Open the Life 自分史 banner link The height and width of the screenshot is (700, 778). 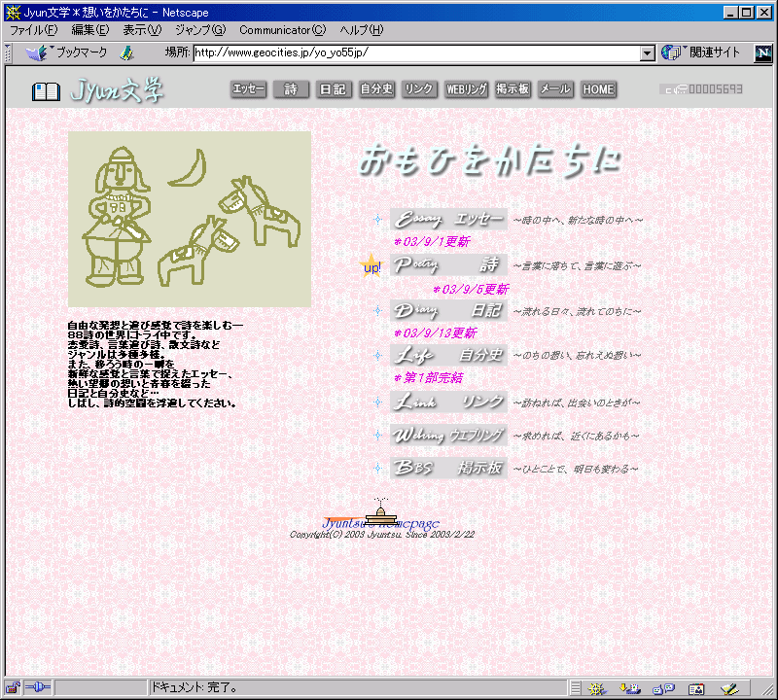[x=448, y=355]
